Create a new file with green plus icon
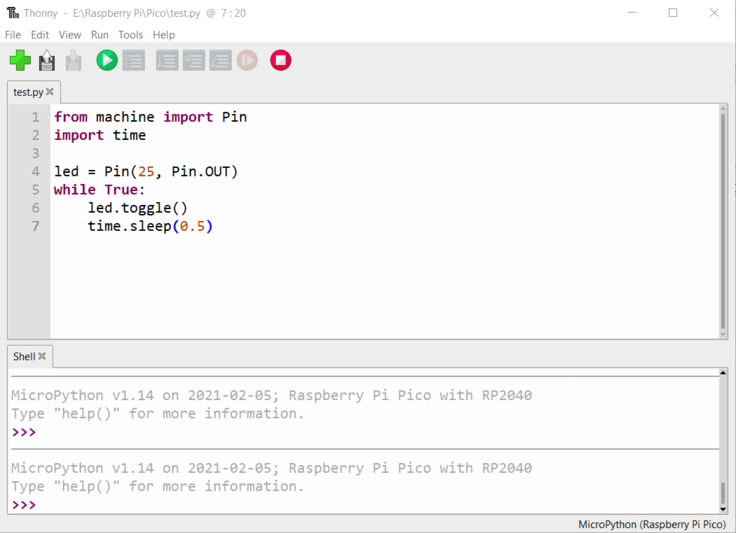Image resolution: width=736 pixels, height=533 pixels. click(x=20, y=61)
